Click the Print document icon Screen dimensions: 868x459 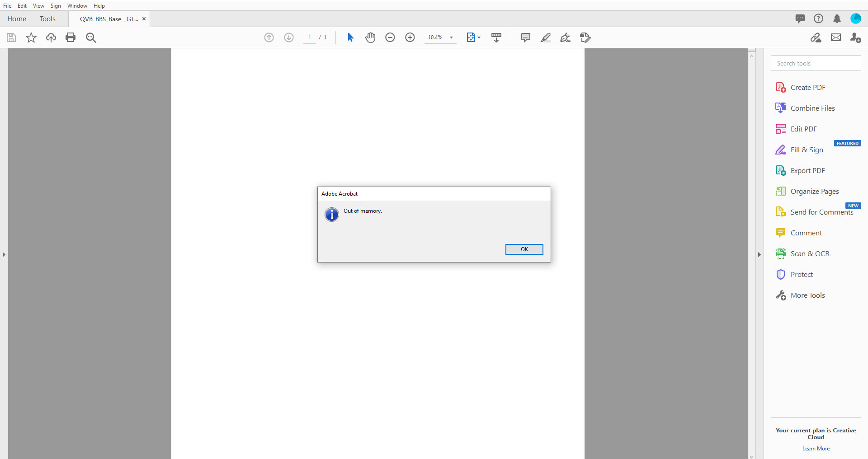point(71,37)
